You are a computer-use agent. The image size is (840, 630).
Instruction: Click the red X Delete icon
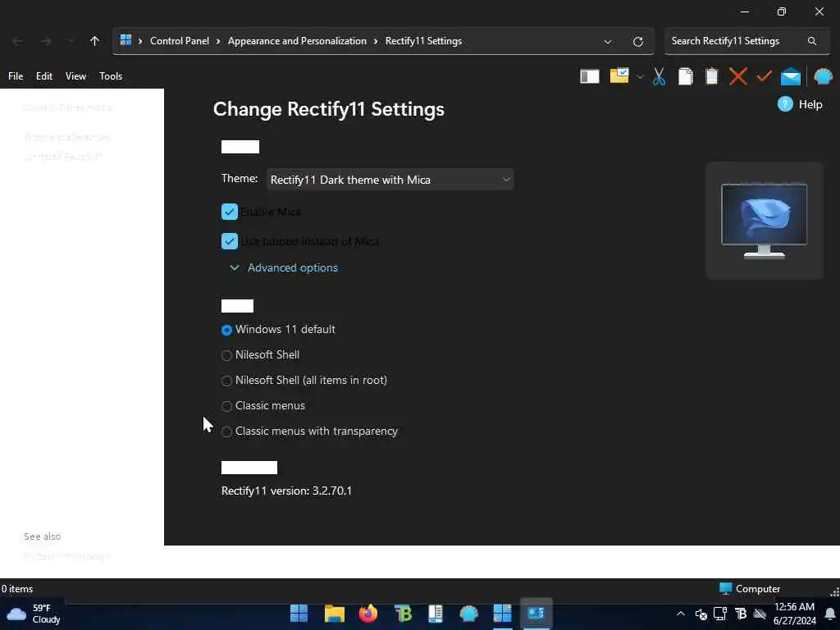pos(737,76)
